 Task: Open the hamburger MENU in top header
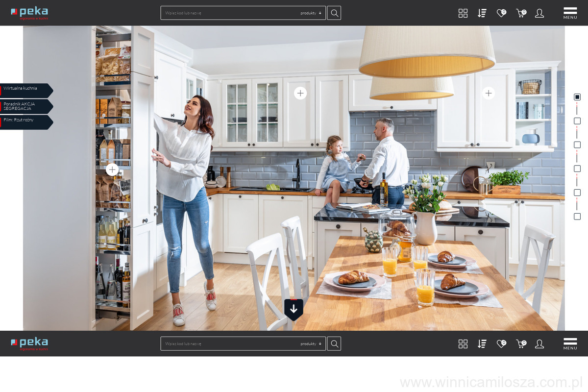(x=570, y=13)
